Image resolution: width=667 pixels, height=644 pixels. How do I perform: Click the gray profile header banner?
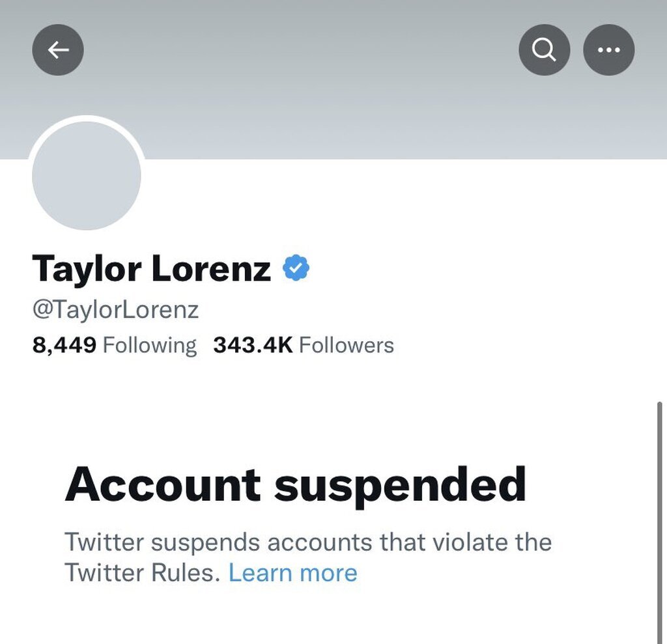[333, 79]
